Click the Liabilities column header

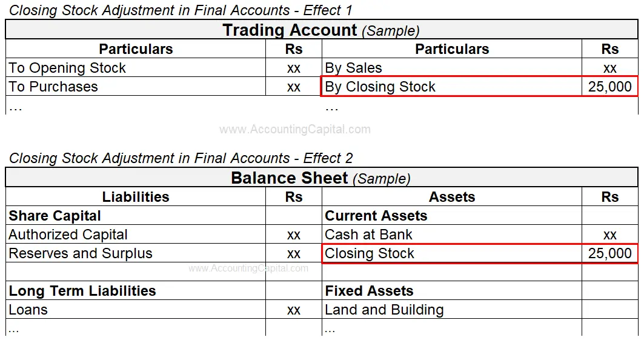[136, 197]
